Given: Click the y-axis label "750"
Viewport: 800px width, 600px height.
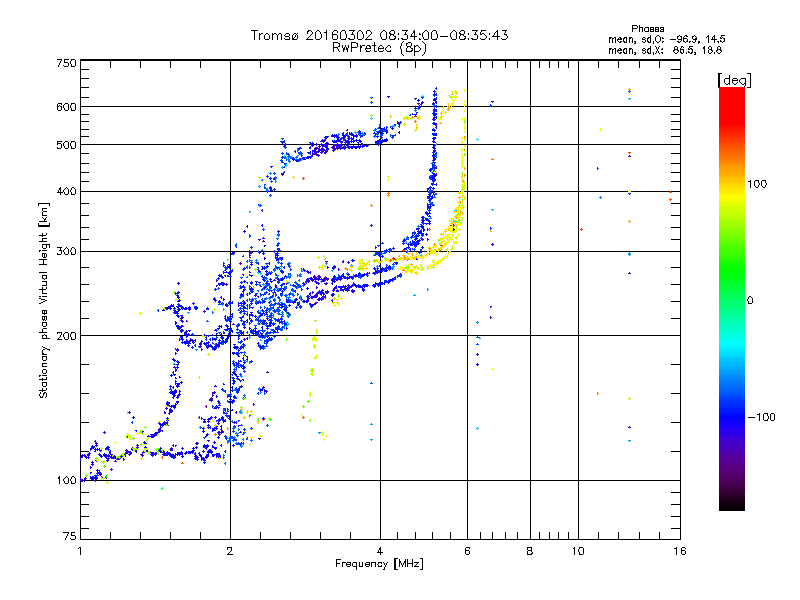Looking at the screenshot, I should click(66, 63).
